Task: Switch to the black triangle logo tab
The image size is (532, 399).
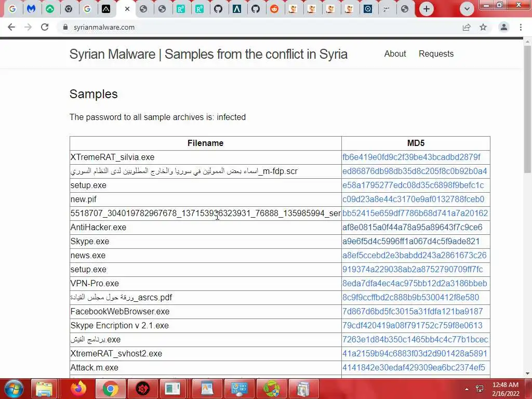Action: click(106, 9)
